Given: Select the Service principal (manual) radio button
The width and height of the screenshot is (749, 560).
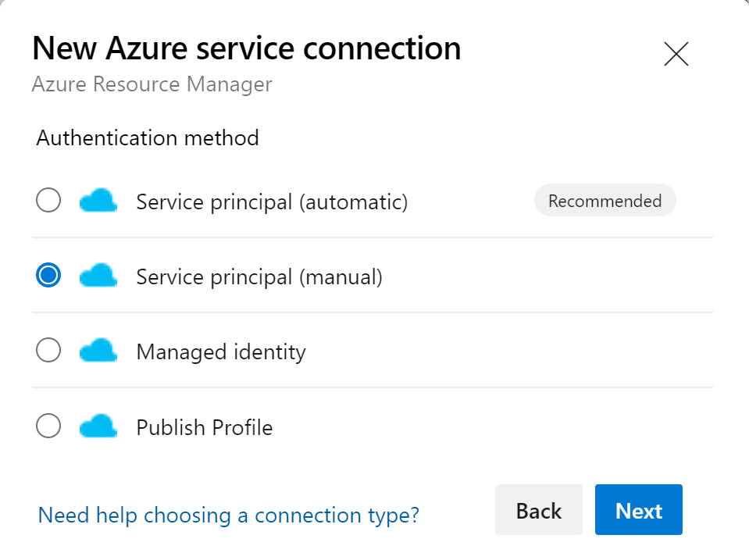Looking at the screenshot, I should [x=48, y=275].
